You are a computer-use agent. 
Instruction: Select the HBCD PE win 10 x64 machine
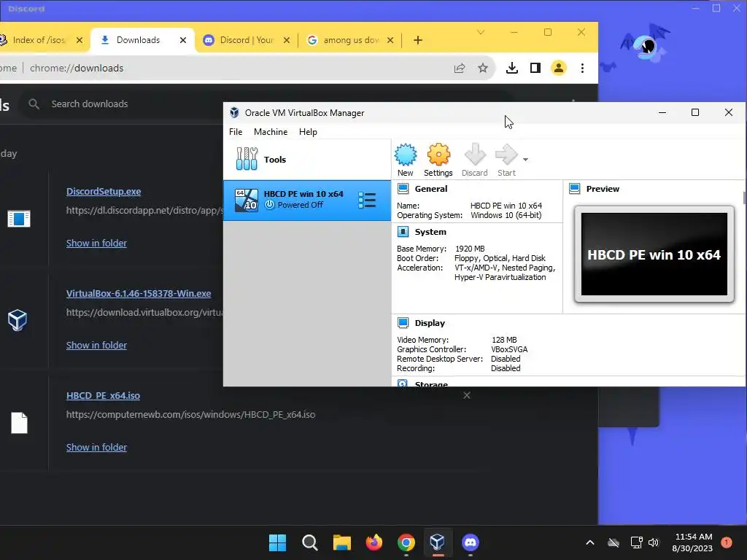(x=307, y=200)
